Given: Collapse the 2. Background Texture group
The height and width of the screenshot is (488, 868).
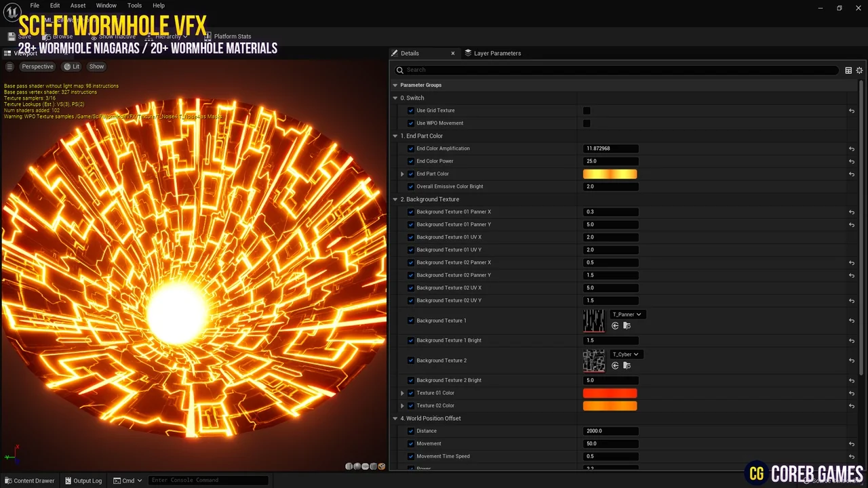Looking at the screenshot, I should click(395, 199).
